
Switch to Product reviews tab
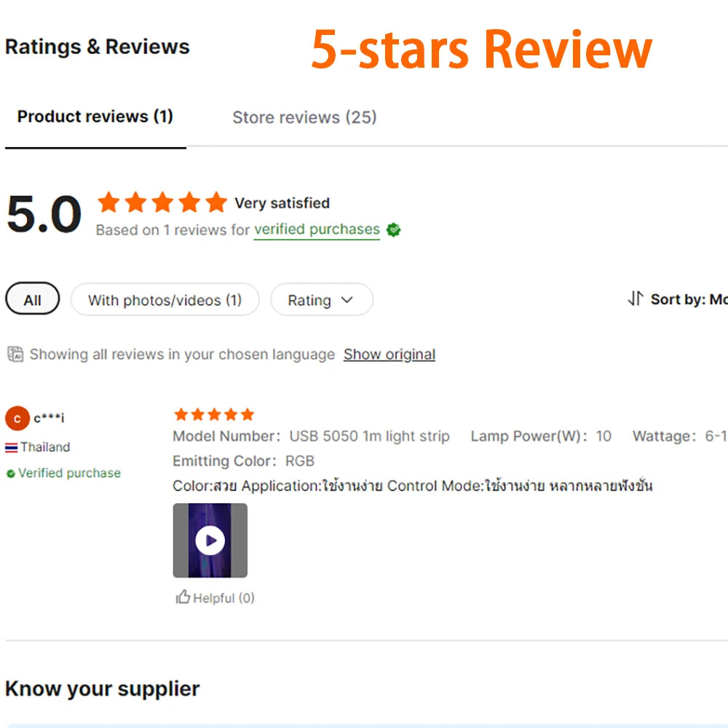coord(95,116)
